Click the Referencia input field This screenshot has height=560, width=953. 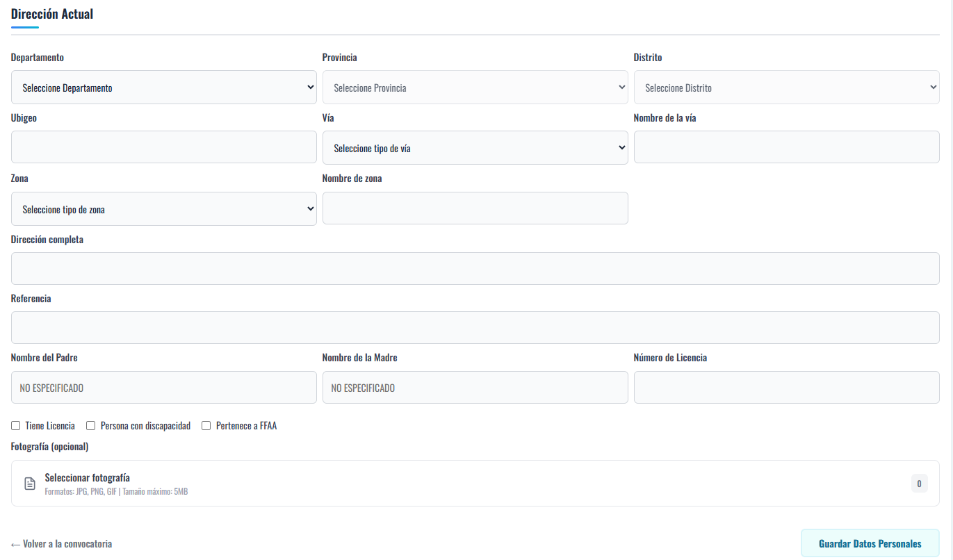point(475,328)
